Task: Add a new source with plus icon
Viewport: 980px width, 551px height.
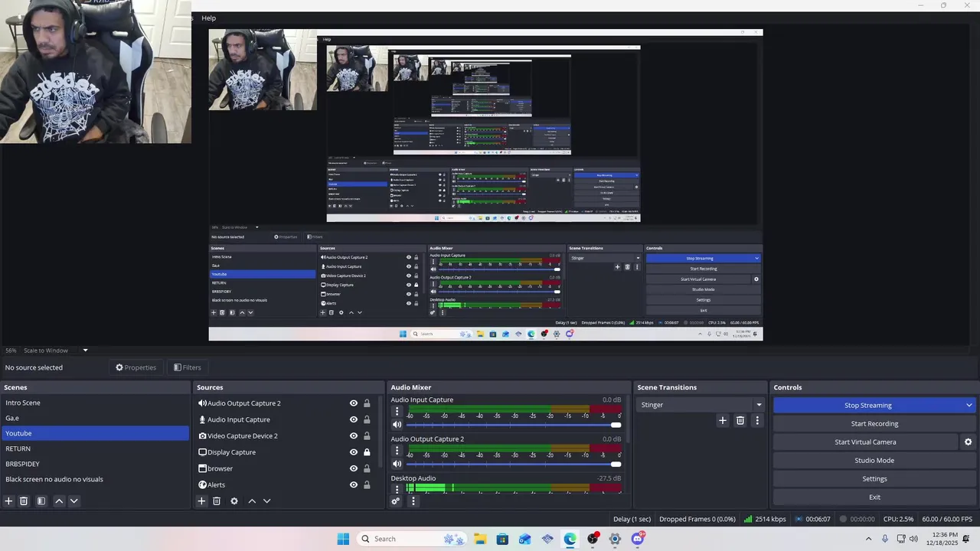Action: point(201,501)
